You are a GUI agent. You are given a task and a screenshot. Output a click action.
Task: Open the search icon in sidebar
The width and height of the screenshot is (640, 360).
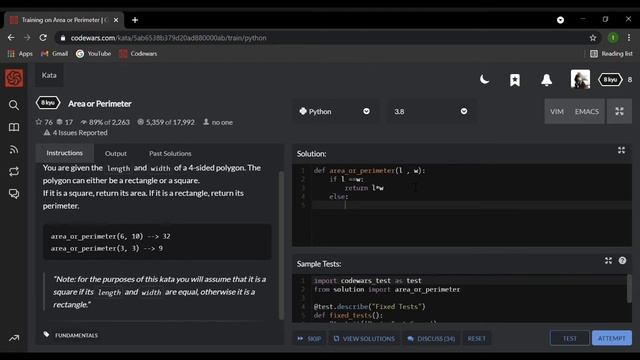(x=14, y=105)
